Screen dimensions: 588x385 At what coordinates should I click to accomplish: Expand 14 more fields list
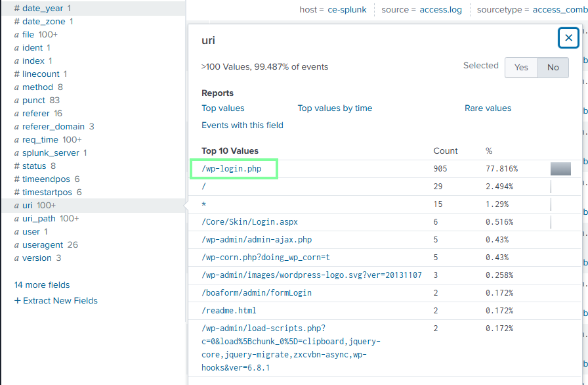tap(42, 285)
